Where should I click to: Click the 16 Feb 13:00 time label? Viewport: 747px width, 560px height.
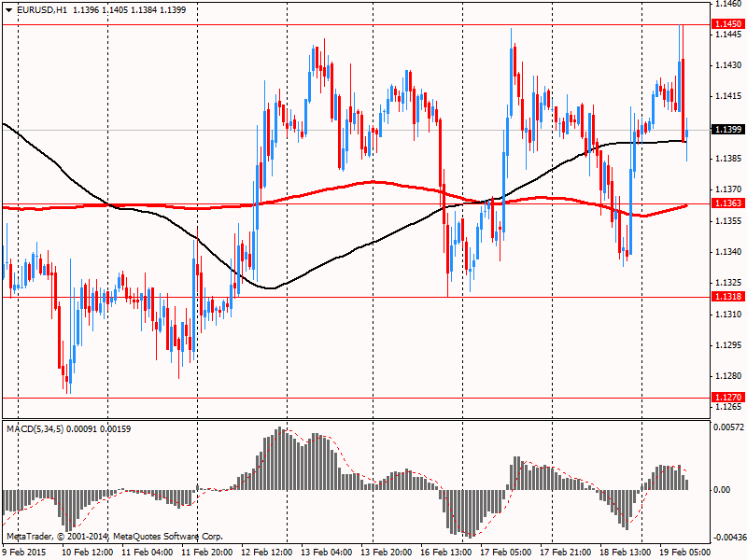(446, 552)
